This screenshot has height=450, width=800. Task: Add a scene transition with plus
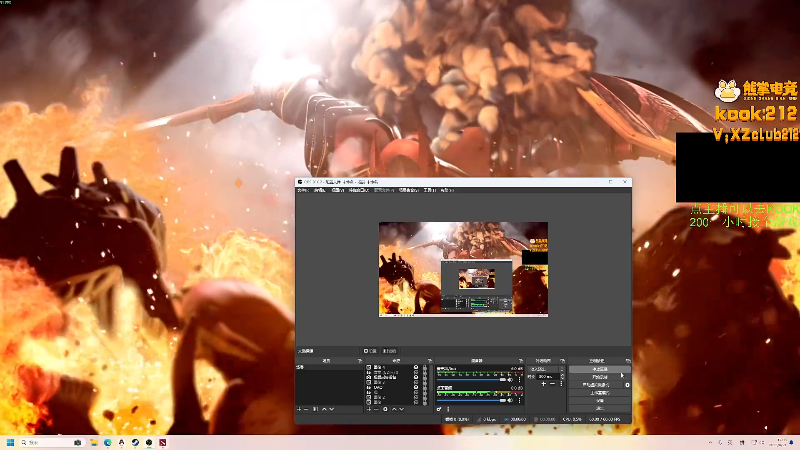click(544, 384)
